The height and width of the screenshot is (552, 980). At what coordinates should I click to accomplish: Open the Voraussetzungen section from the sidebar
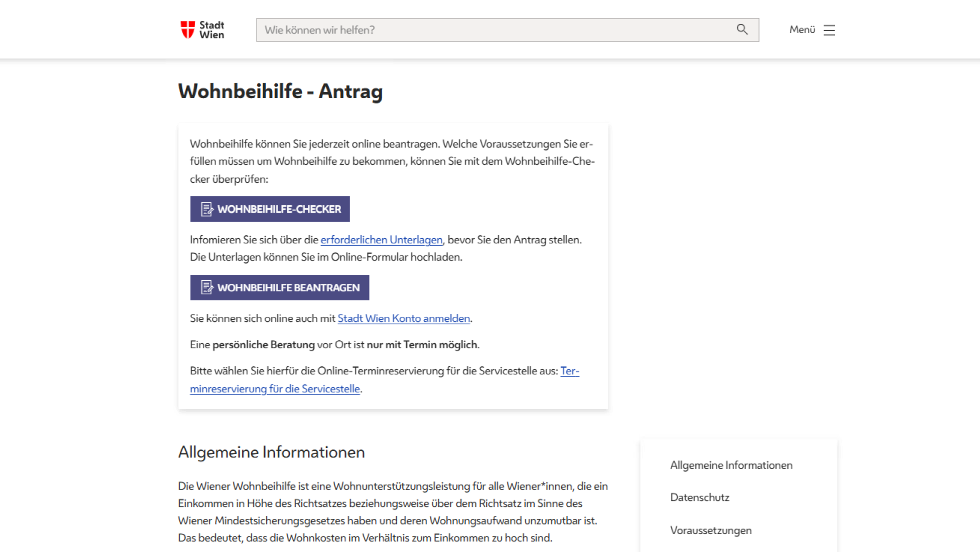(710, 530)
